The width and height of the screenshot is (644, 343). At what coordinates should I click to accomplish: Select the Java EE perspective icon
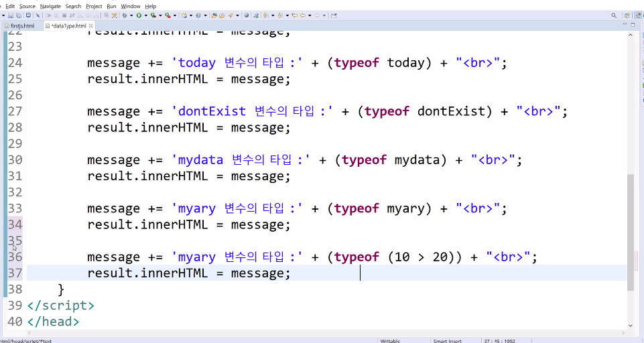coord(639,15)
